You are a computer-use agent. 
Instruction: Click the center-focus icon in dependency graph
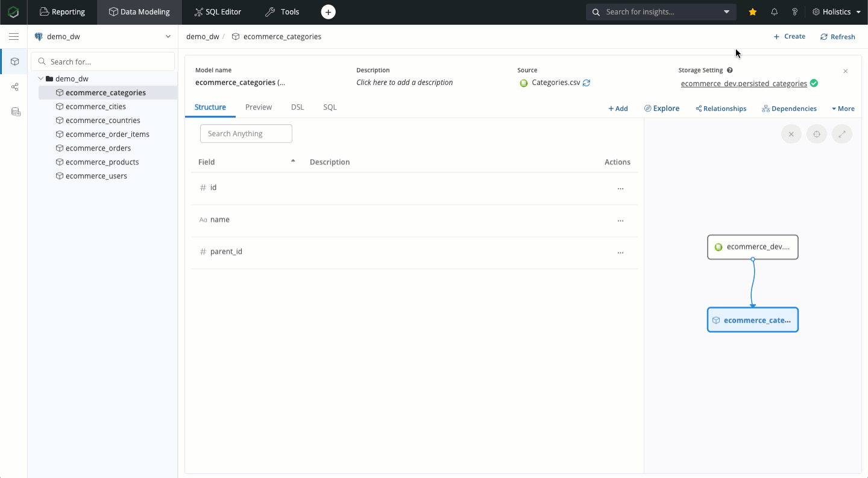(817, 134)
